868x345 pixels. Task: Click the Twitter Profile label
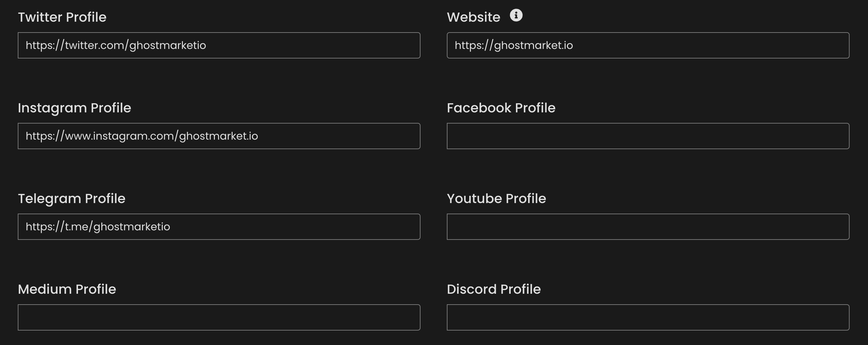pos(62,17)
